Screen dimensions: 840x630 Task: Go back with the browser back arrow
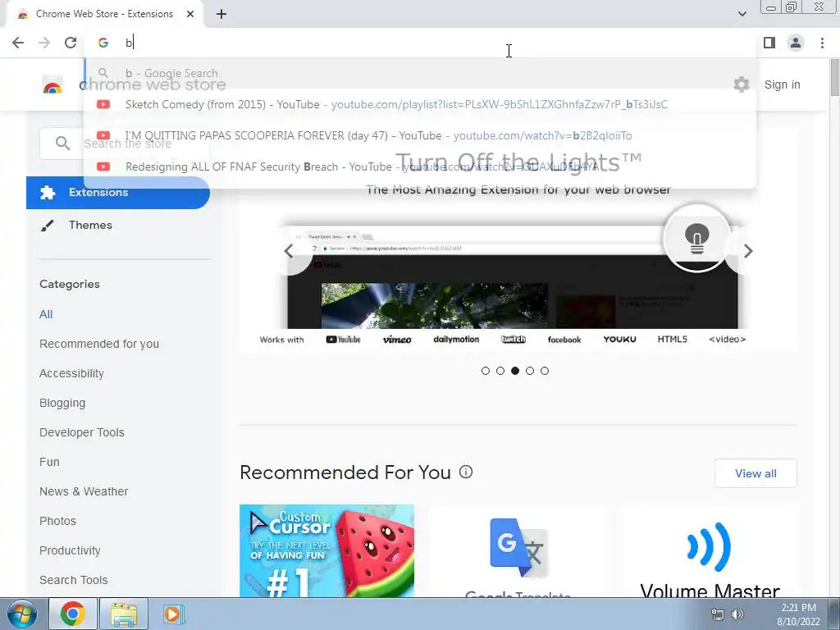click(18, 43)
